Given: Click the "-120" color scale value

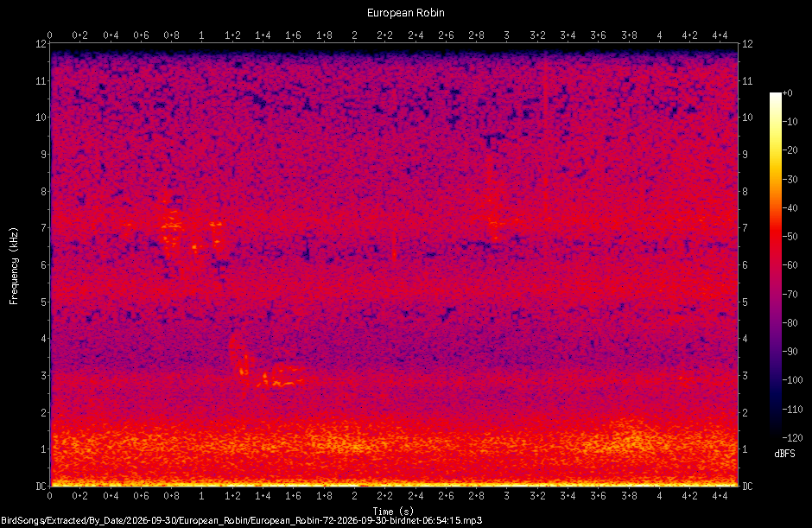Looking at the screenshot, I should (792, 438).
